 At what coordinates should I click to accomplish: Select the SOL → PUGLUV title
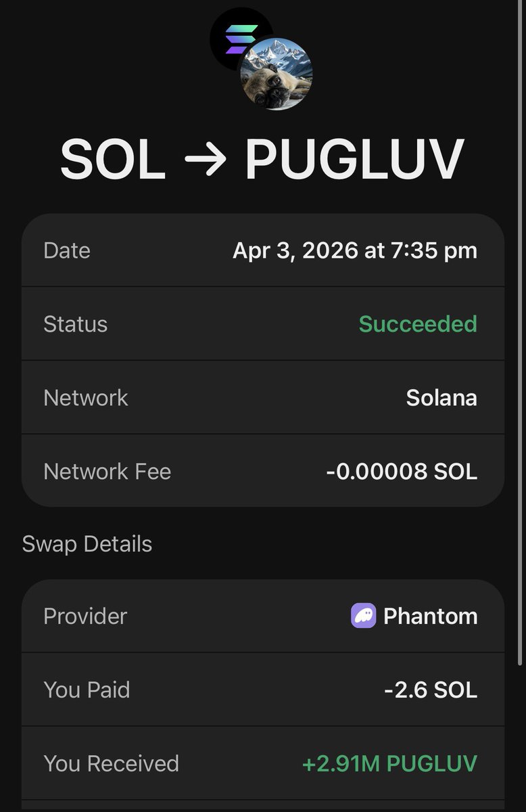[262, 160]
